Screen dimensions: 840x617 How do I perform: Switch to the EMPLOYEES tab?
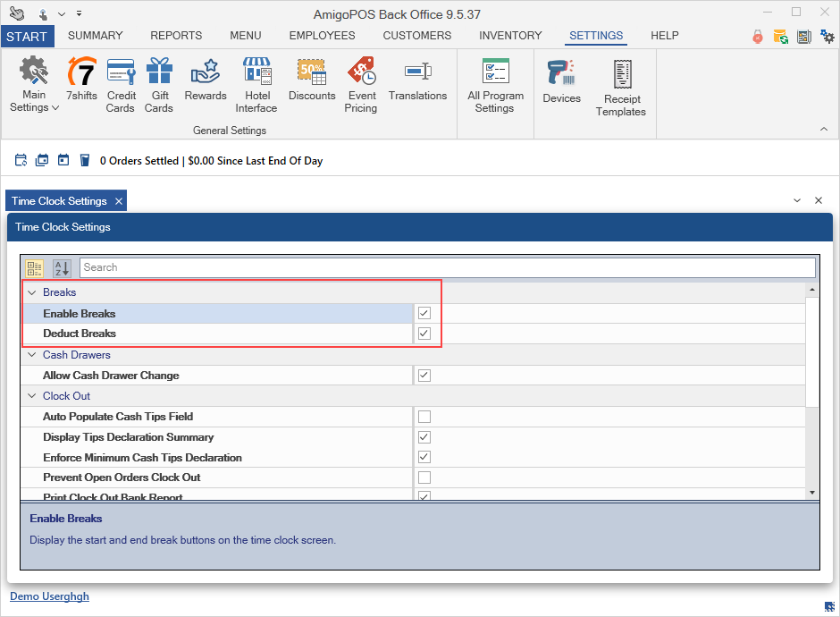(x=322, y=36)
